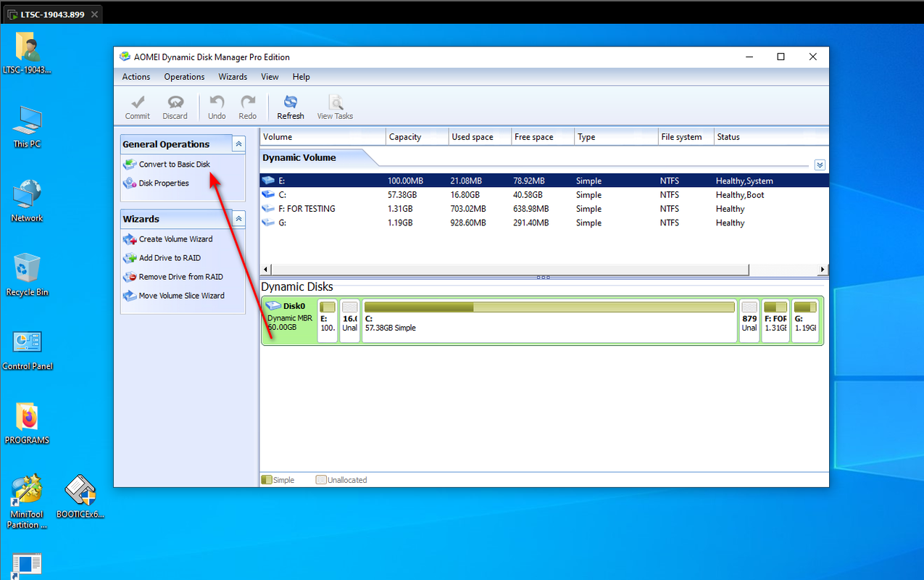Select the 879 unallocated block on Disk0

[749, 320]
